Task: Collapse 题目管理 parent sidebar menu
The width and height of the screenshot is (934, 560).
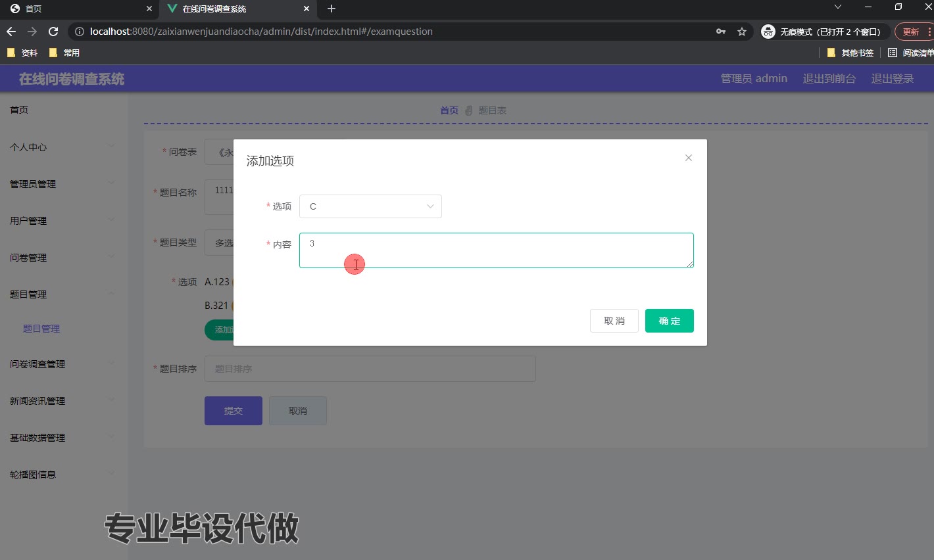Action: point(64,294)
